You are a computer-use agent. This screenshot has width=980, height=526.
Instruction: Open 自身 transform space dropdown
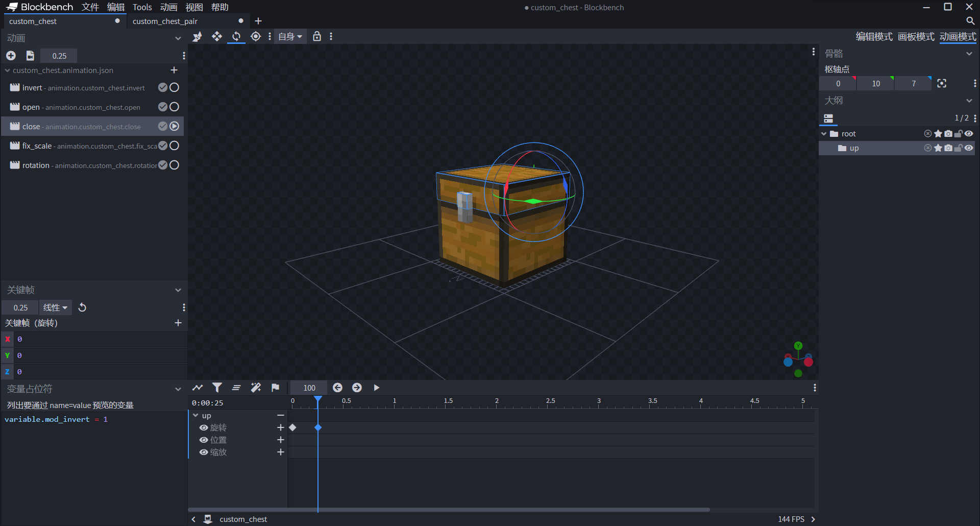pos(290,37)
